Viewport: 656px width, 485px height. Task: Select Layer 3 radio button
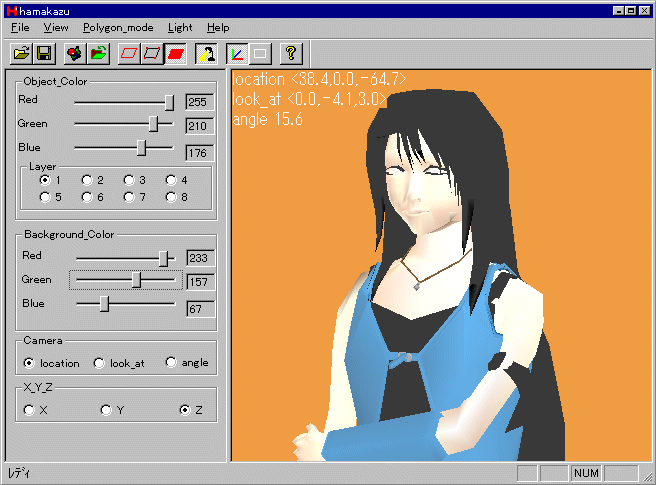pyautogui.click(x=129, y=180)
